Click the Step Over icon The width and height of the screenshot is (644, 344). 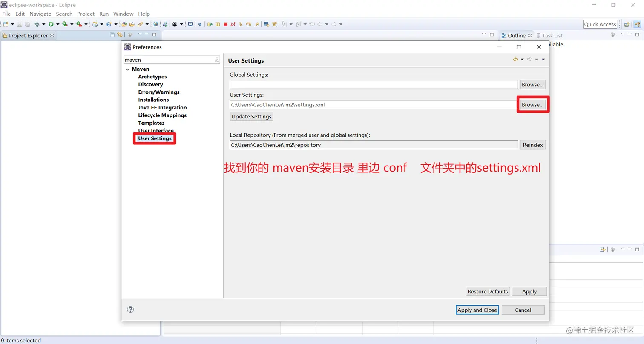pyautogui.click(x=249, y=24)
